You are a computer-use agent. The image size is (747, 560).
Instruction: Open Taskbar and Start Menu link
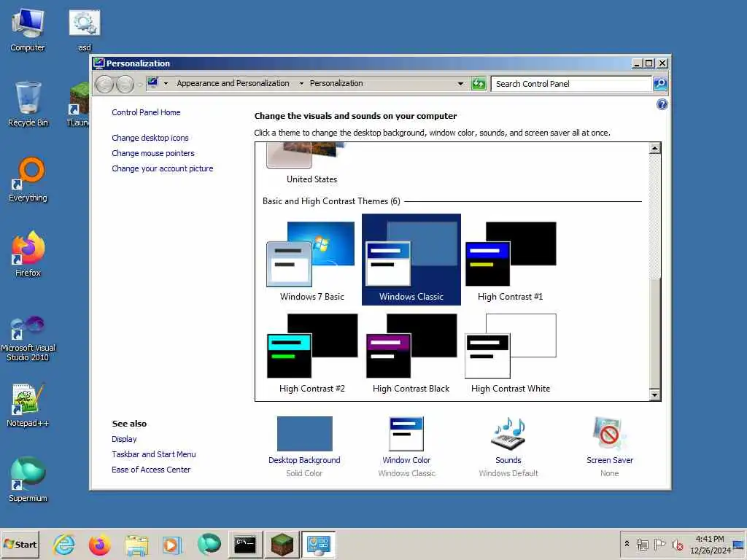[153, 454]
